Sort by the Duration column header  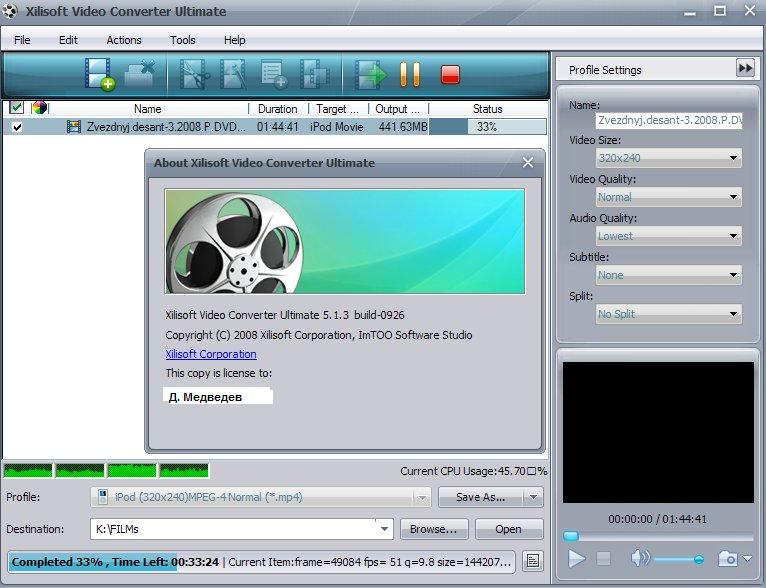pyautogui.click(x=277, y=108)
